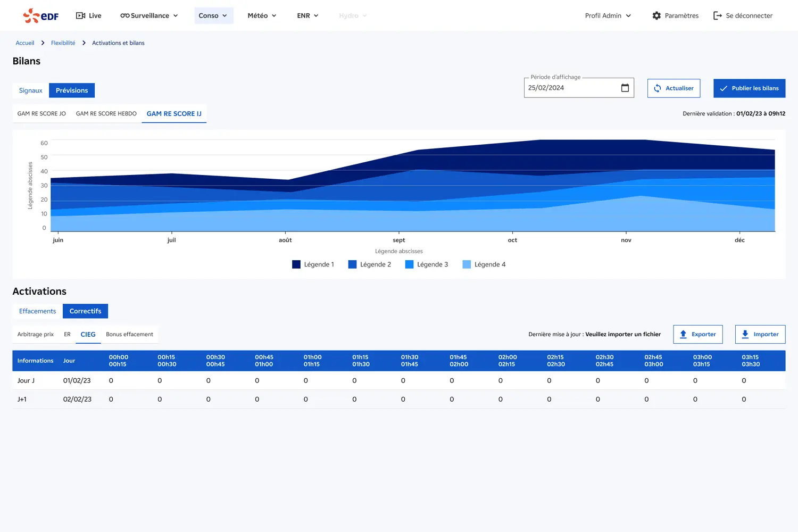Click the Paramètres gear icon

pyautogui.click(x=656, y=15)
